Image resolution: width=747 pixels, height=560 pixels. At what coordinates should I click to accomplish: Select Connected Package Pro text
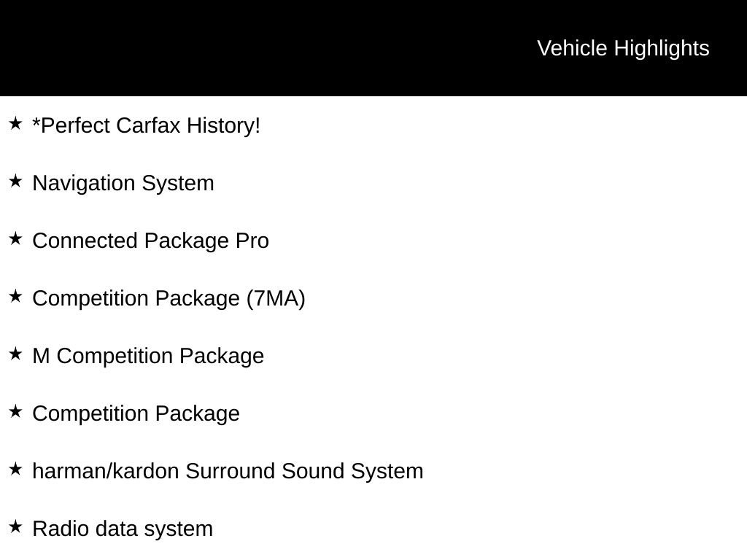150,241
